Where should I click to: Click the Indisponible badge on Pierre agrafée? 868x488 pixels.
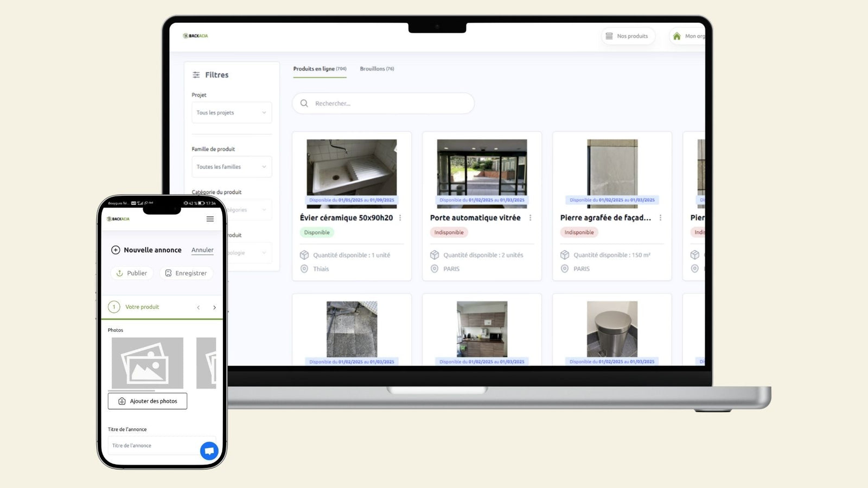pyautogui.click(x=579, y=233)
